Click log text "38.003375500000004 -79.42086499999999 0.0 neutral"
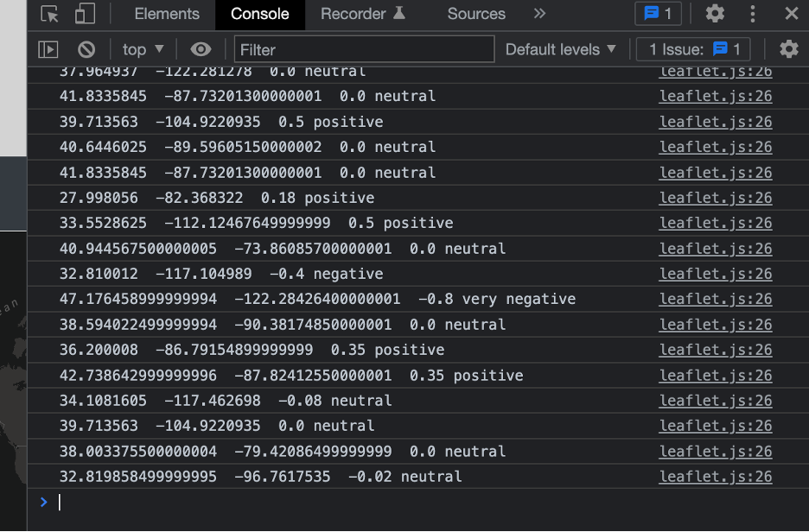 pyautogui.click(x=283, y=452)
